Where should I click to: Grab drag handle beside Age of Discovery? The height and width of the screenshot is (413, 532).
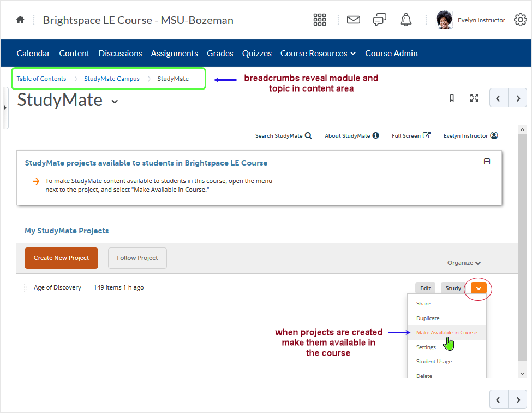coord(26,288)
